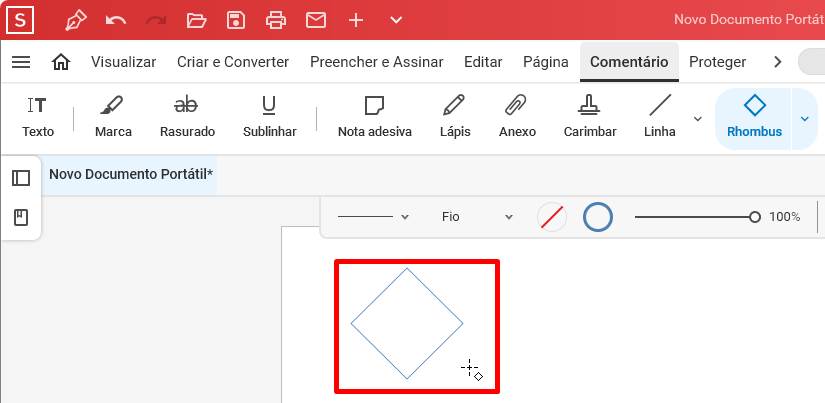Open the Proteger tab

[x=718, y=62]
